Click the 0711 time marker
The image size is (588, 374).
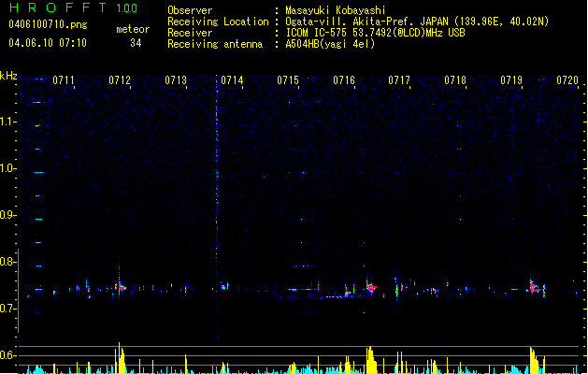pos(64,80)
